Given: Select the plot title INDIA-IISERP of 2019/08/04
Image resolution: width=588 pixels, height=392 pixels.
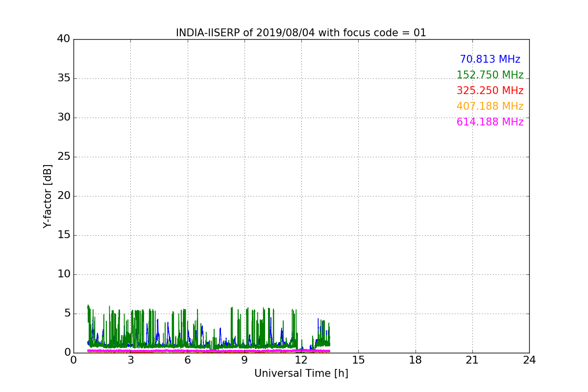Looking at the screenshot, I should 301,33.
